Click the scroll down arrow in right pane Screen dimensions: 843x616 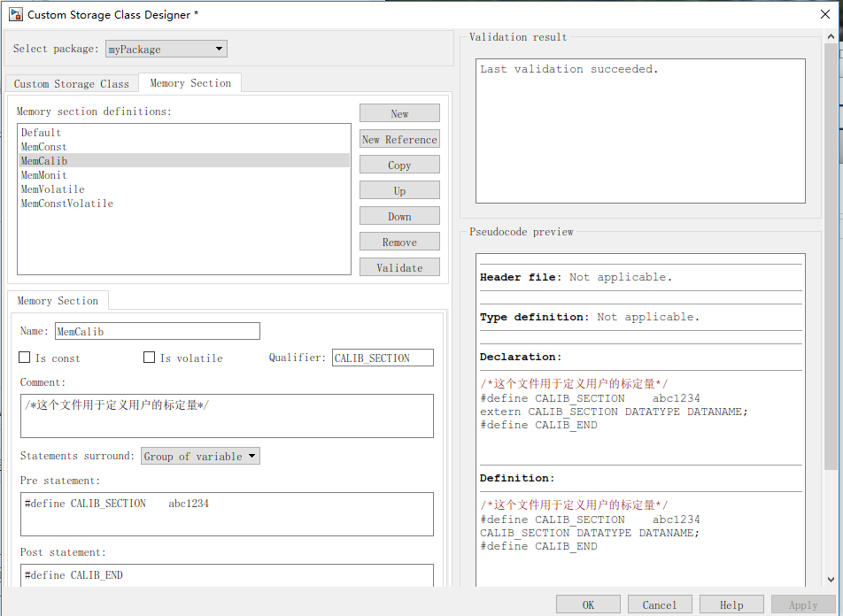[x=831, y=580]
